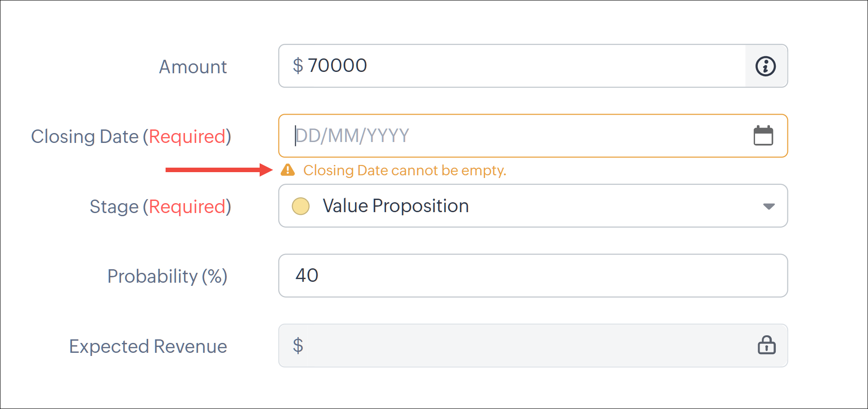The width and height of the screenshot is (868, 409).
Task: Open the calendar picker for Closing Date
Action: [x=764, y=135]
